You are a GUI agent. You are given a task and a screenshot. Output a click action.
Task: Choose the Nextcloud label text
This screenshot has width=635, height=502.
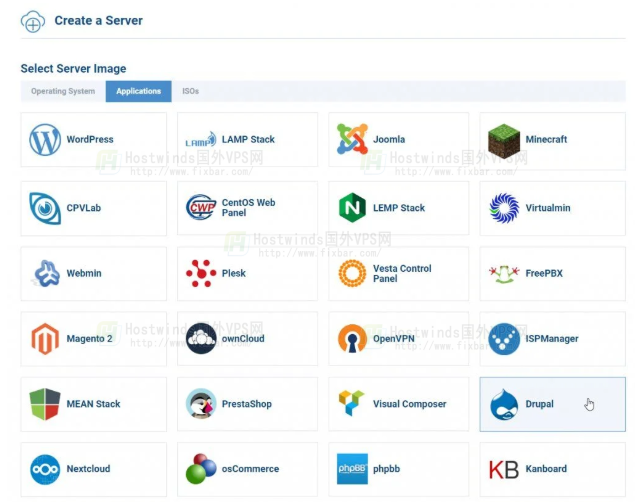coord(88,468)
